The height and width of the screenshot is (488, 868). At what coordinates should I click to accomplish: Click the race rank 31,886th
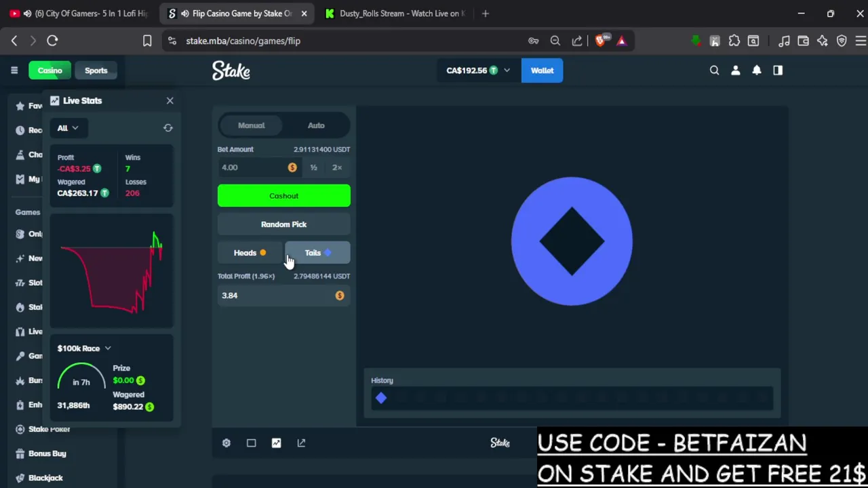coord(73,405)
